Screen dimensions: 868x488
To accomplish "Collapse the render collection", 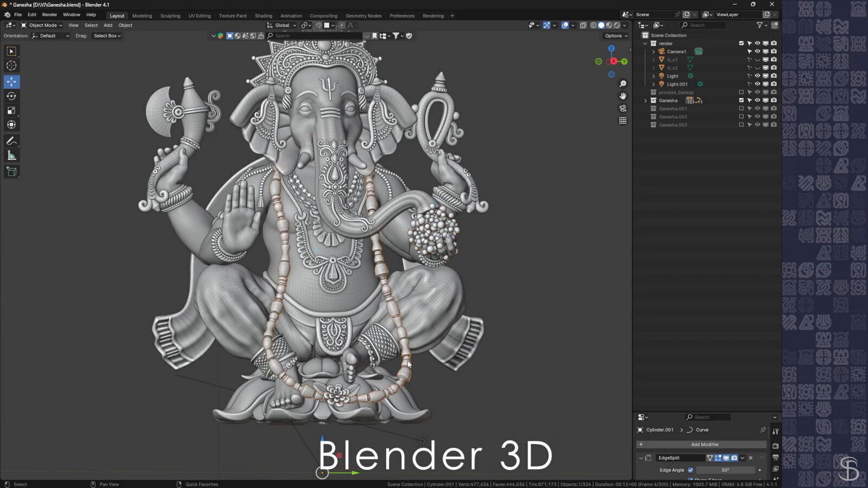I will 645,43.
